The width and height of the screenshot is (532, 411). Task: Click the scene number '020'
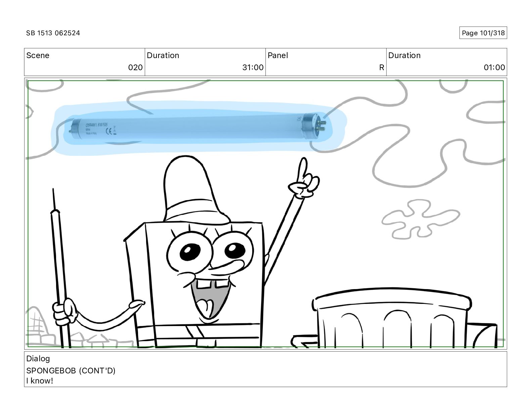coord(135,67)
